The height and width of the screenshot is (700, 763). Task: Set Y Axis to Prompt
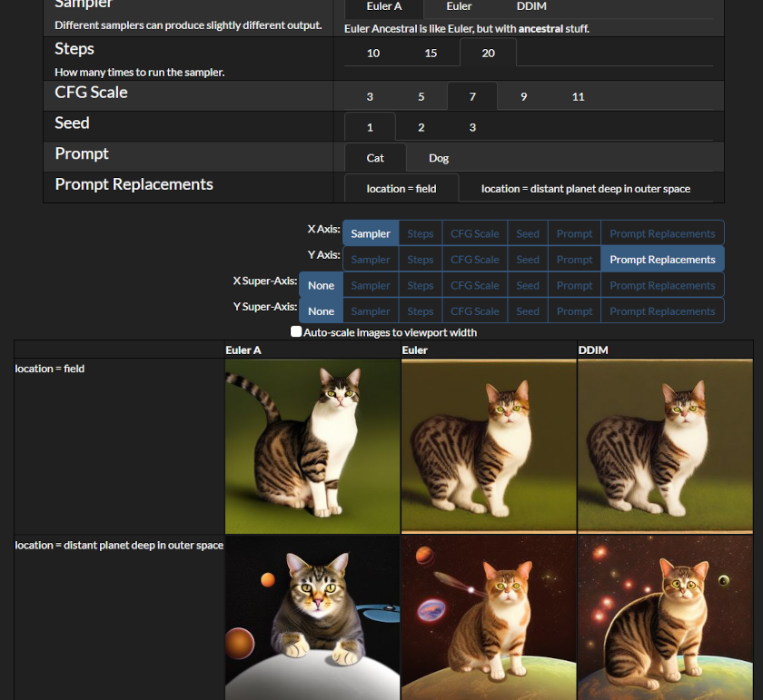coord(575,260)
